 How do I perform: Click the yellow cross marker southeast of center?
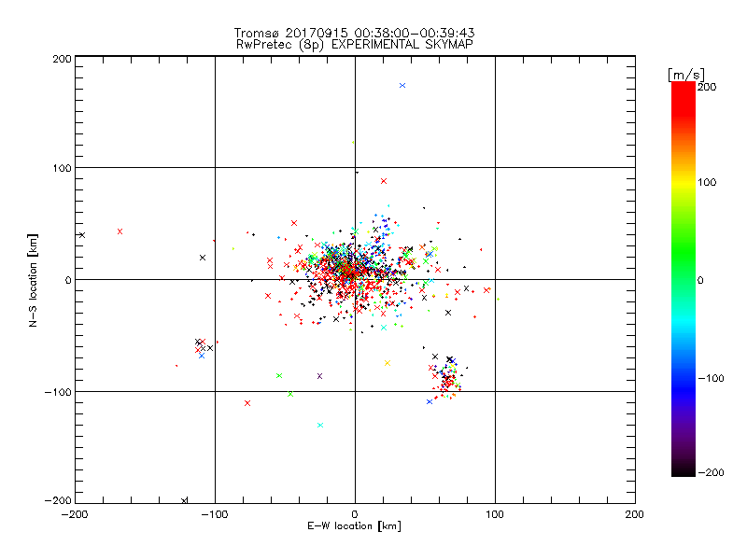tap(388, 363)
